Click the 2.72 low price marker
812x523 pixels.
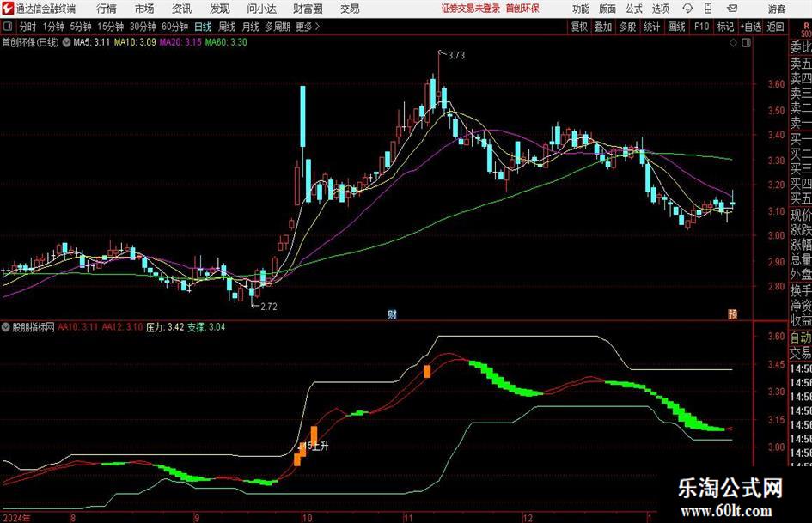tap(265, 307)
